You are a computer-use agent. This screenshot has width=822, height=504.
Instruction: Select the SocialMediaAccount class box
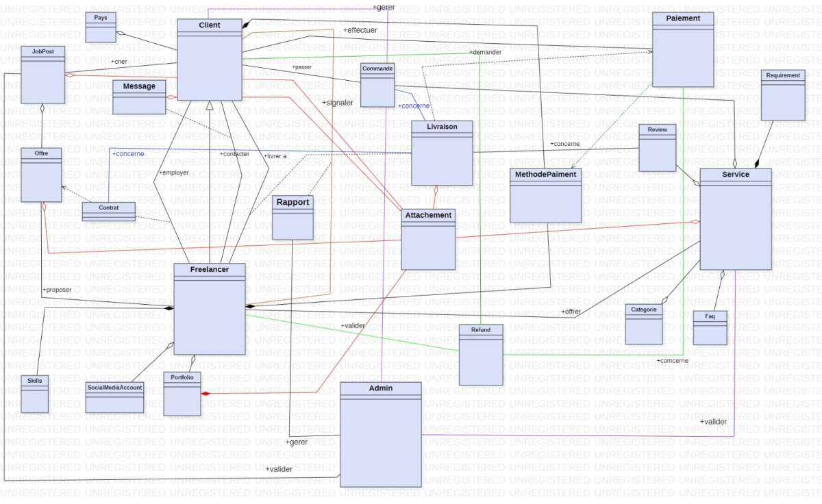pyautogui.click(x=115, y=397)
